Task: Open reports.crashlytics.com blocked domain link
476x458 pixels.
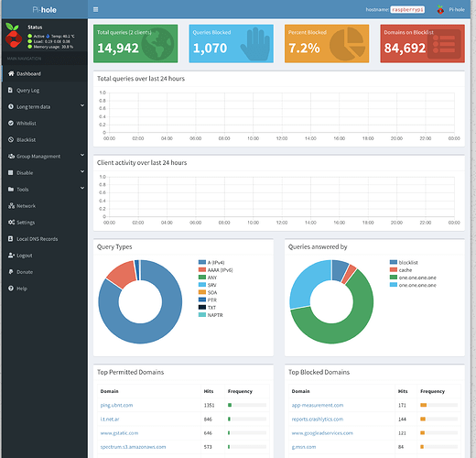Action: point(318,419)
